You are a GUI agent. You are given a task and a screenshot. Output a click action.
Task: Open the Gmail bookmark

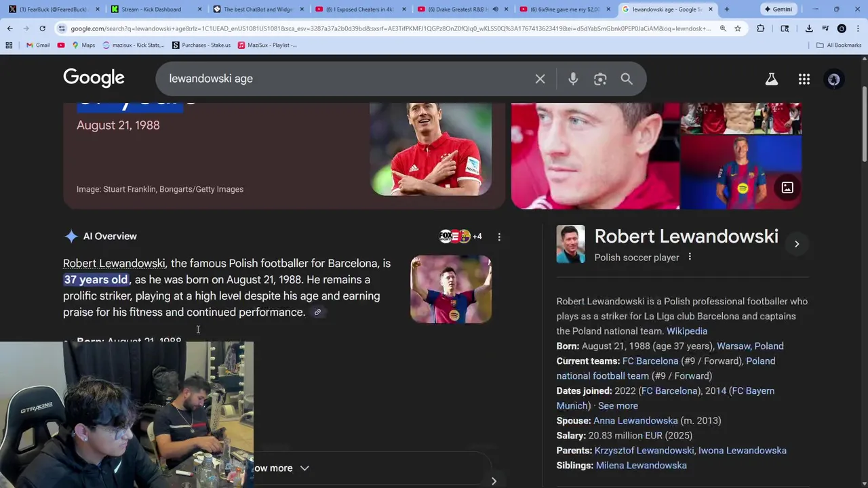(38, 45)
